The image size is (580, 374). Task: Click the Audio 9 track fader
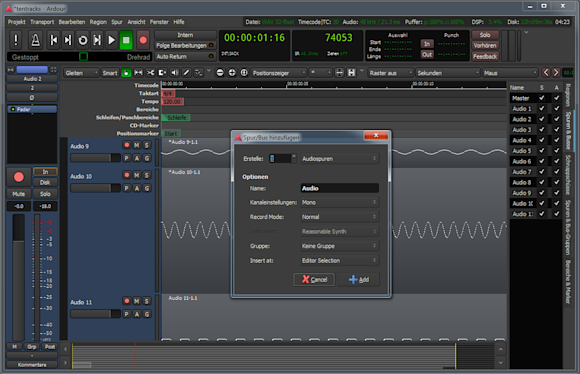95,158
